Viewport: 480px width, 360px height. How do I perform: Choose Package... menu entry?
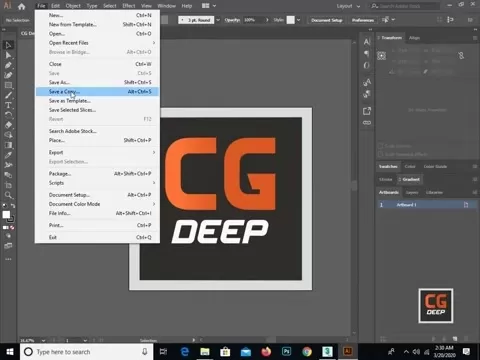coord(97,174)
